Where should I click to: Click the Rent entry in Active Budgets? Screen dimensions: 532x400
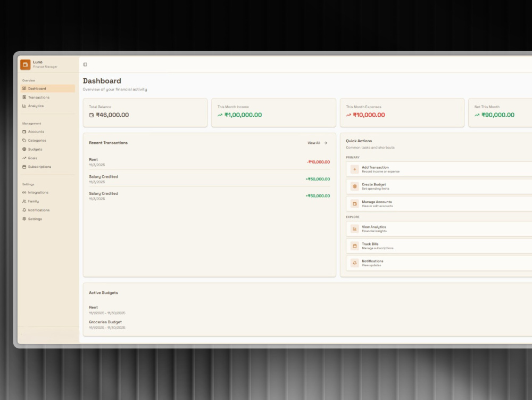pyautogui.click(x=93, y=307)
